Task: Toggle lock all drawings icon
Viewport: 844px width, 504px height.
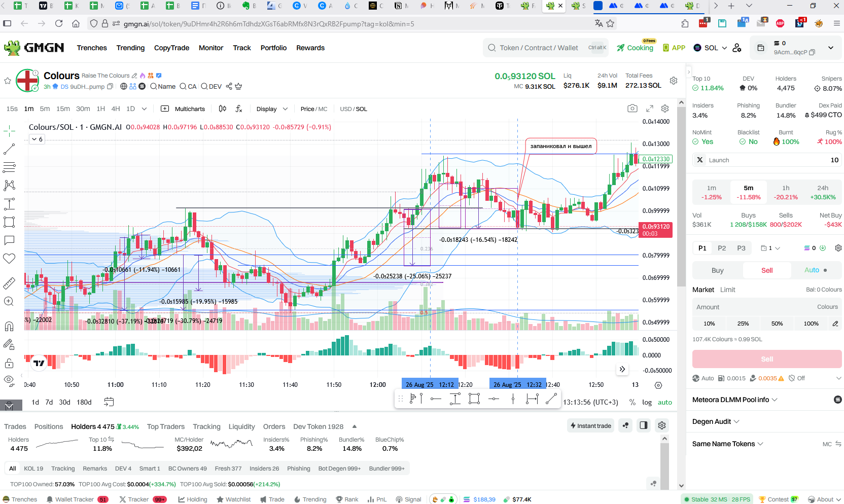Action: [x=9, y=363]
